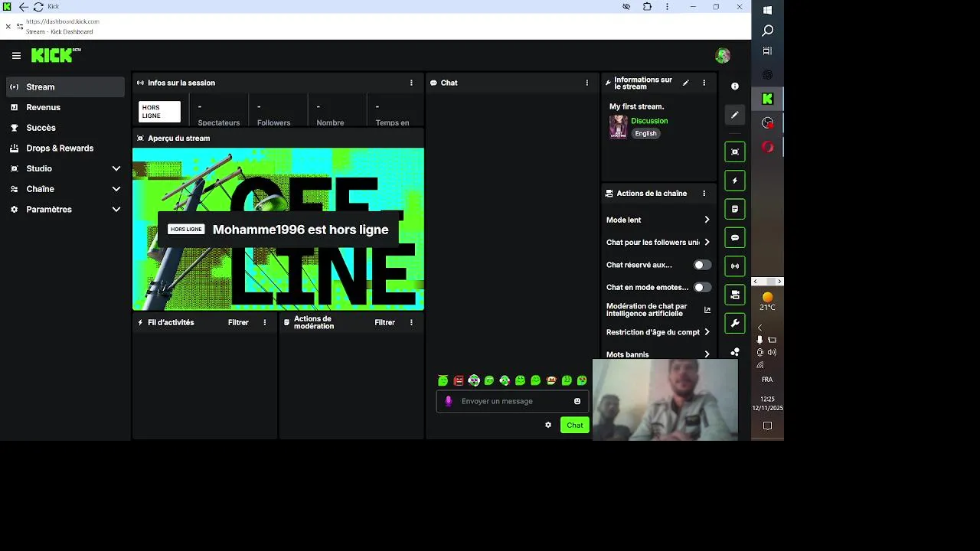Filter the Actions de modération panel
This screenshot has height=551, width=980.
[384, 323]
